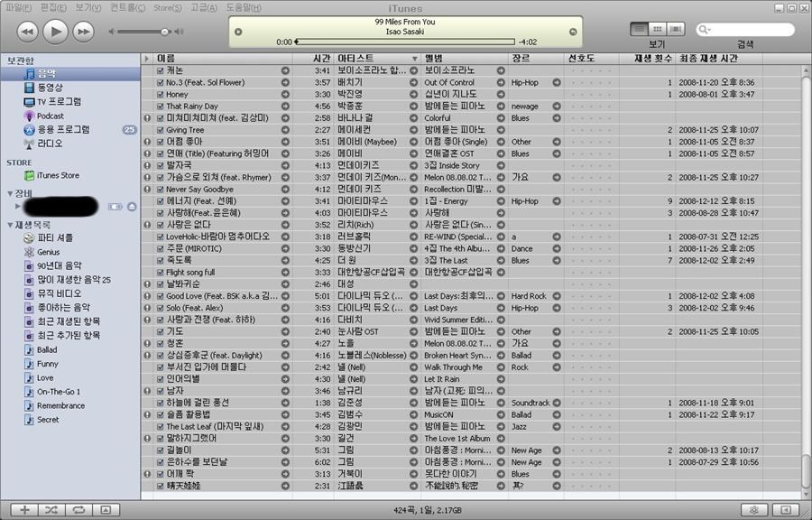812x520 pixels.
Task: Switch to grid view icon
Action: (x=657, y=29)
